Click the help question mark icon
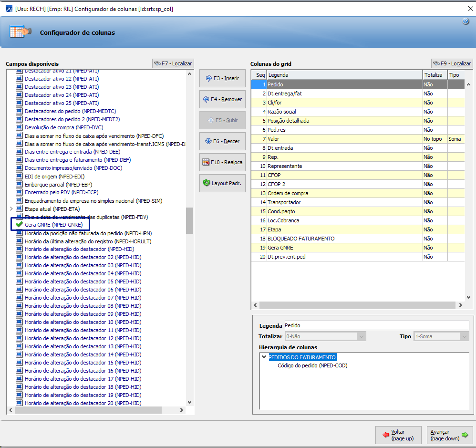The width and height of the screenshot is (476, 448). [466, 21]
